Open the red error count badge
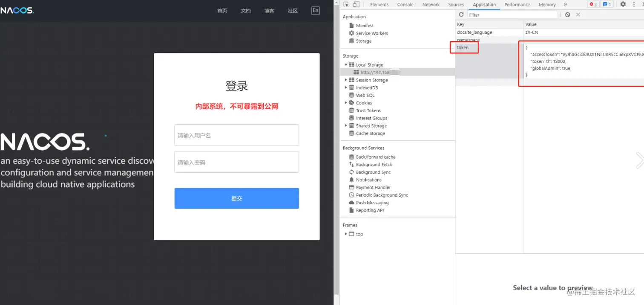 click(x=593, y=4)
